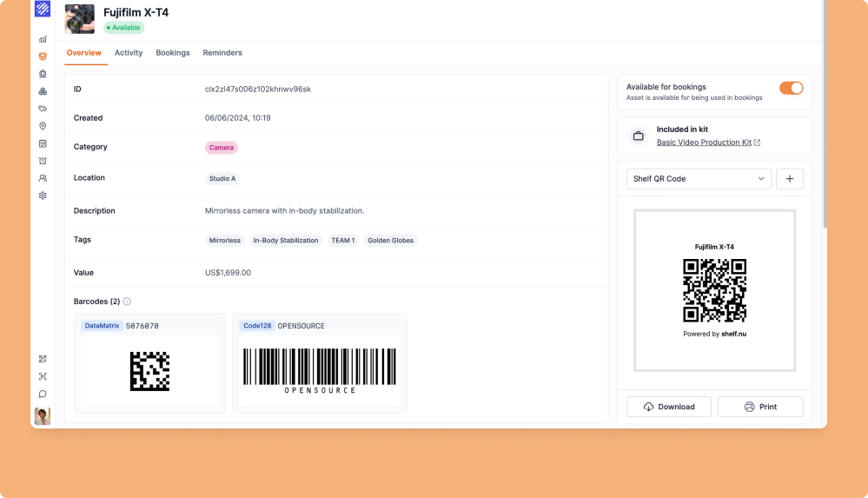The height and width of the screenshot is (498, 868).
Task: Click the created date 06/06/2024, 10:19
Action: [x=237, y=118]
